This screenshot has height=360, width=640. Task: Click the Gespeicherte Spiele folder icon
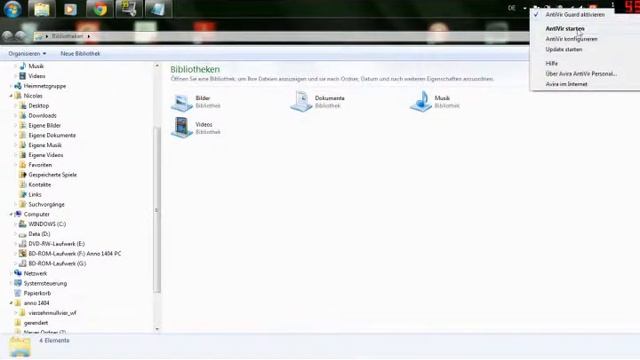[x=23, y=175]
